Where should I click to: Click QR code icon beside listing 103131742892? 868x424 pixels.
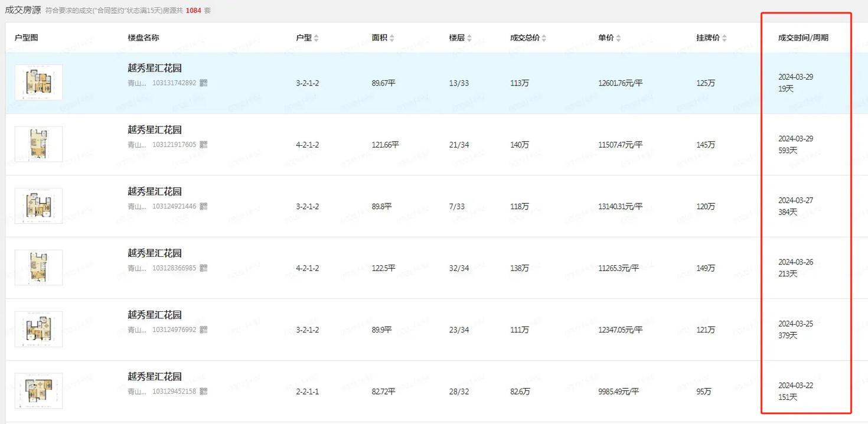click(204, 83)
